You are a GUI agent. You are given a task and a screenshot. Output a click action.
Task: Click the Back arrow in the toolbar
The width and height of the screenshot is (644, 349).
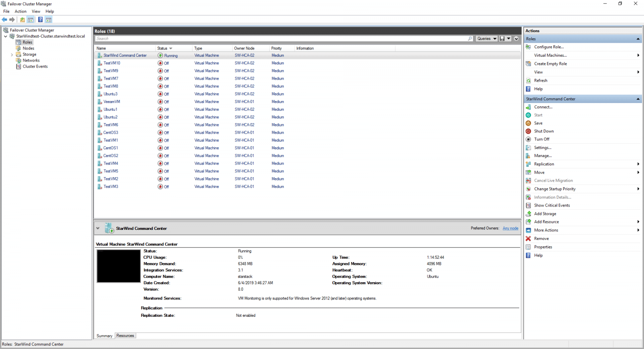pos(4,19)
